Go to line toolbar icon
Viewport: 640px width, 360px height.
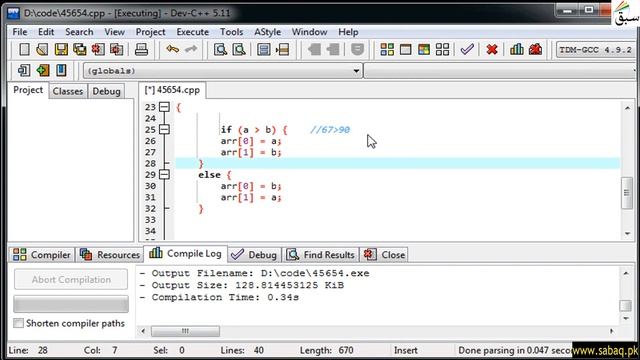click(282, 49)
